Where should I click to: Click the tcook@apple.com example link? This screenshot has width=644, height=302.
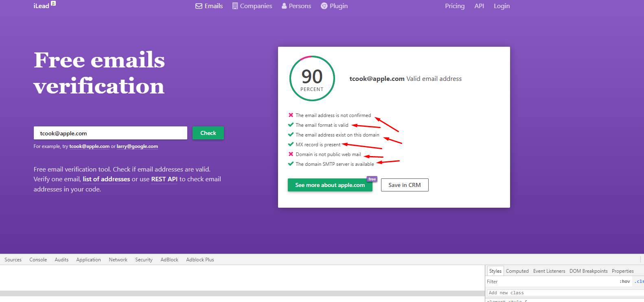coord(89,146)
